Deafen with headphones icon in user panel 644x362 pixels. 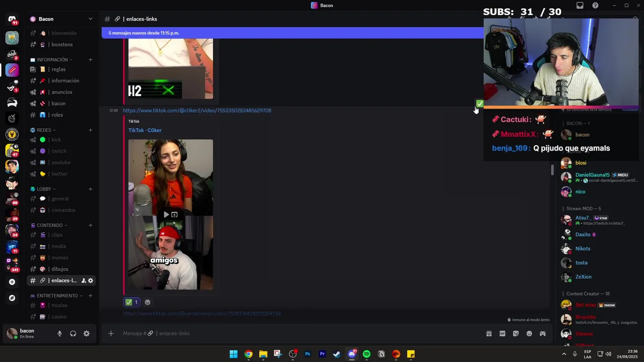[73, 333]
